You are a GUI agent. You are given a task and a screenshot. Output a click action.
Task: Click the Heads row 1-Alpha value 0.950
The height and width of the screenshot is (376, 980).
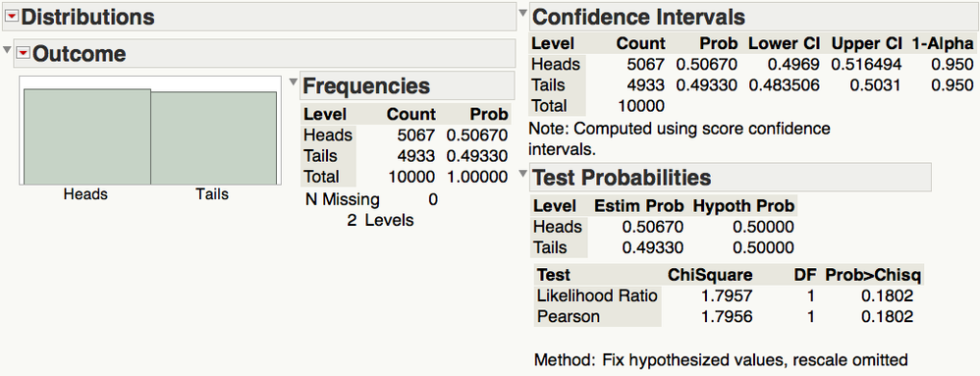click(952, 65)
